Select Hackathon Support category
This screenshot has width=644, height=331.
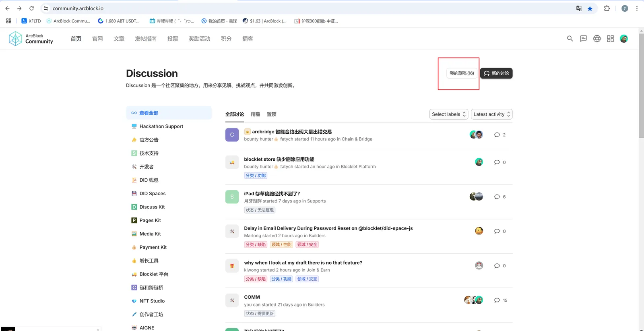point(169,126)
